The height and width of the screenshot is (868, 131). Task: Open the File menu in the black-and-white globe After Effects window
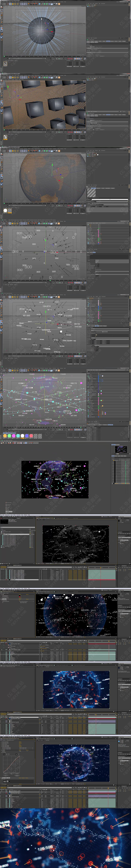(x=1, y=515)
